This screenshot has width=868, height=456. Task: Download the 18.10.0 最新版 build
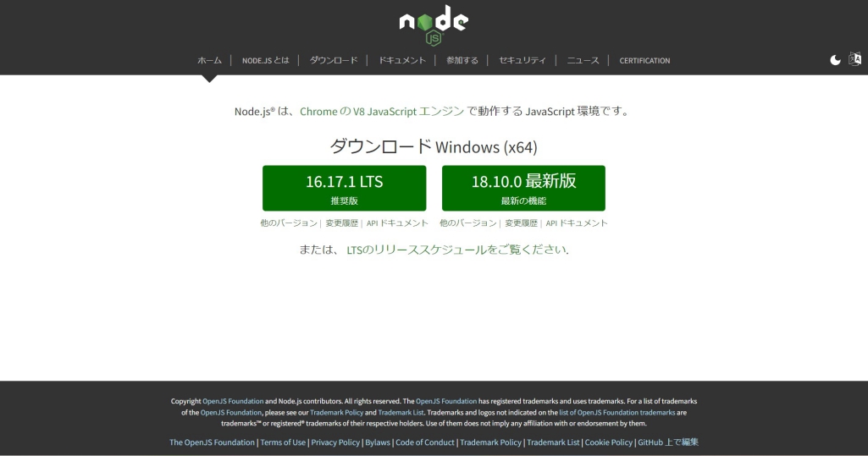pyautogui.click(x=523, y=188)
